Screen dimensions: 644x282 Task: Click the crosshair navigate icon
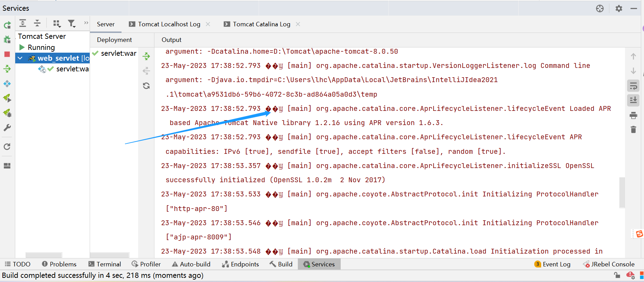[600, 9]
